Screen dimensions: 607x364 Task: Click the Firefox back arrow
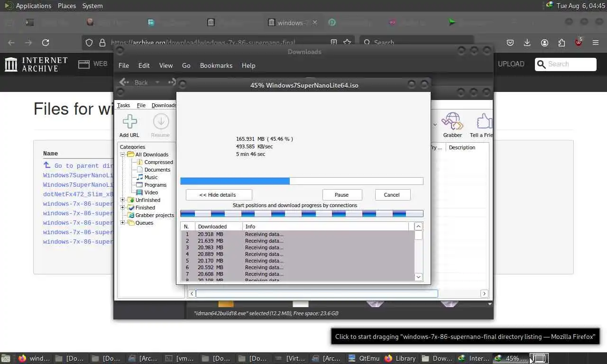tap(11, 43)
